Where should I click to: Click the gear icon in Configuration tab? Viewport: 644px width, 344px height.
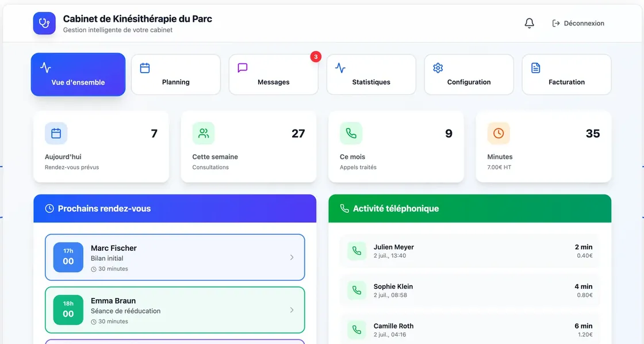pos(438,68)
